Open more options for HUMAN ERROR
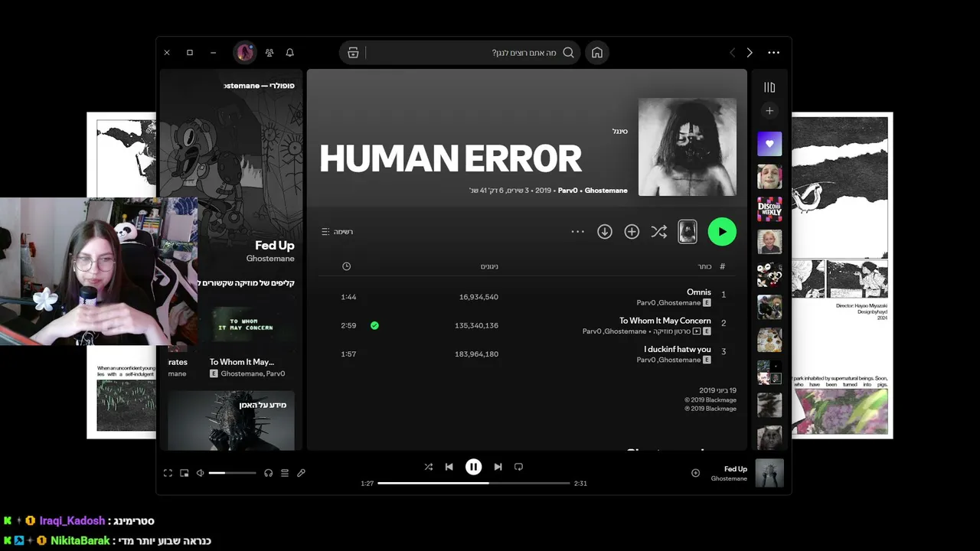This screenshot has width=980, height=551. coord(578,232)
